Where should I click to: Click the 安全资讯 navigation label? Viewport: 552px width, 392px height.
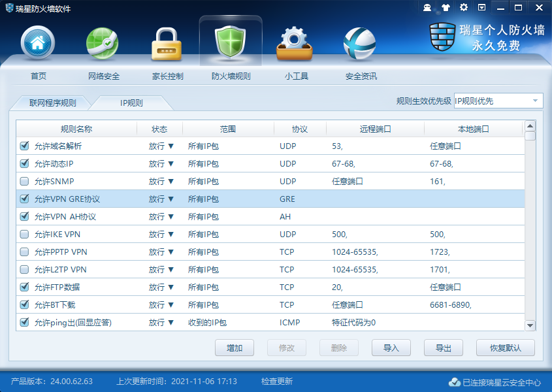point(361,76)
